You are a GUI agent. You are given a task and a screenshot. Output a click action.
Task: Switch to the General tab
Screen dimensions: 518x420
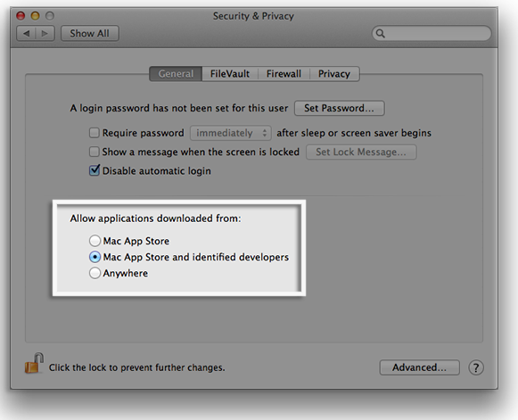tap(176, 74)
